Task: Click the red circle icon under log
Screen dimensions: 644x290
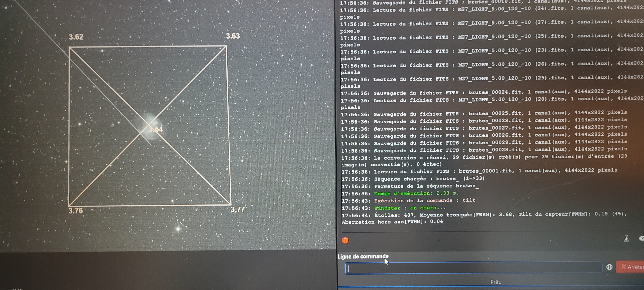Action: (345, 240)
